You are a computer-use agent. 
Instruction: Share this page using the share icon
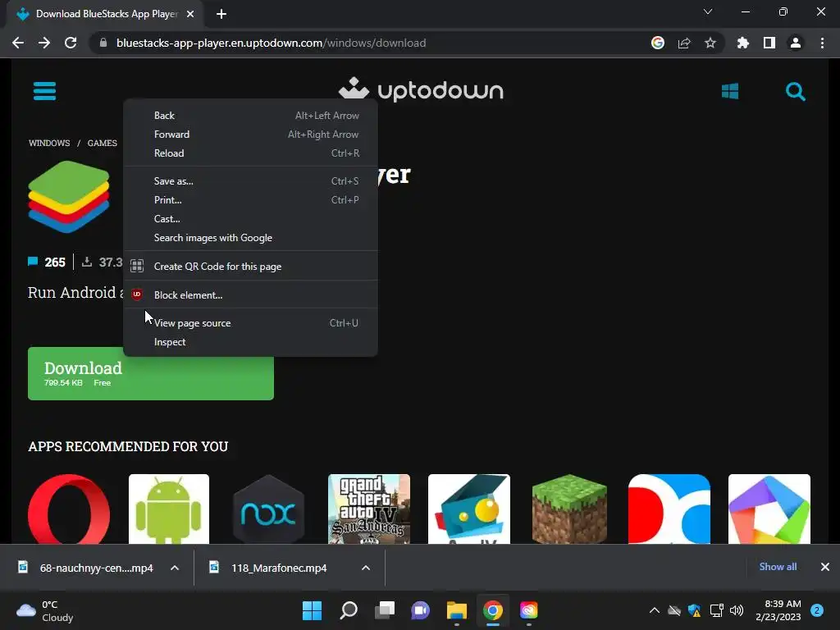pos(684,43)
